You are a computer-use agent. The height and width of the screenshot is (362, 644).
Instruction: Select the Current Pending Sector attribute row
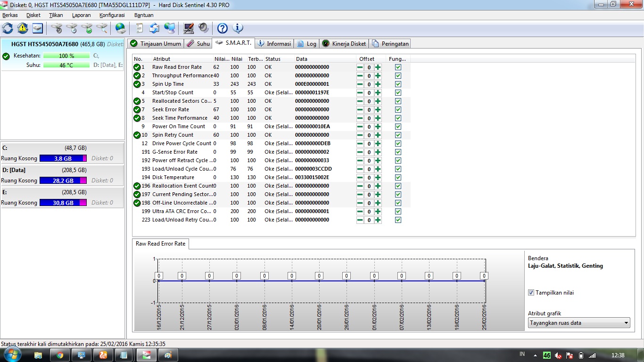[x=272, y=194]
